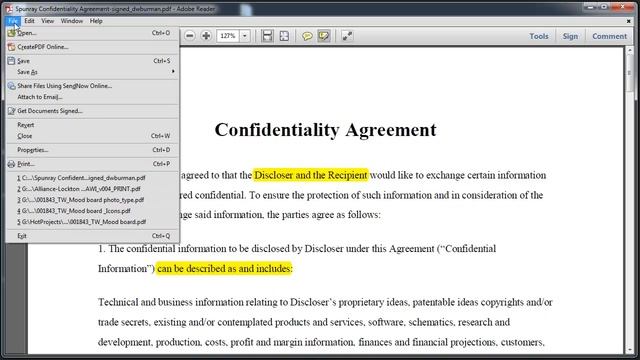Switch to read mode with the expand icon
This screenshot has height=360, width=640.
[347, 36]
